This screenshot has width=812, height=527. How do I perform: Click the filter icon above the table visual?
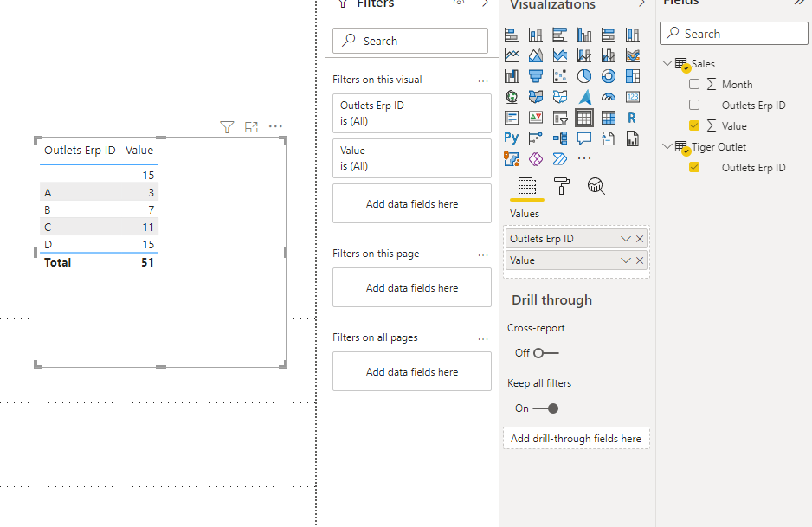coord(227,127)
